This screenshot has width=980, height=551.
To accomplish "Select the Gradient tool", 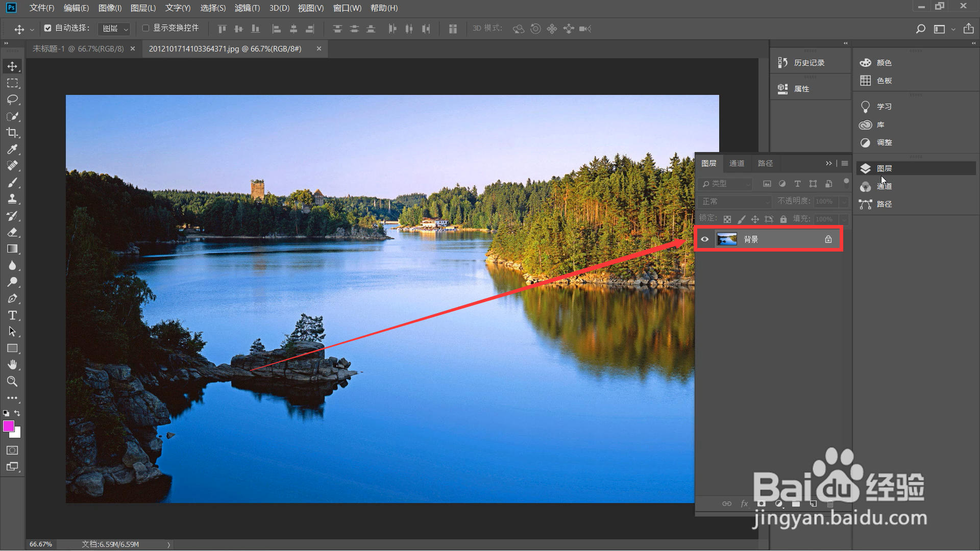I will (x=12, y=249).
